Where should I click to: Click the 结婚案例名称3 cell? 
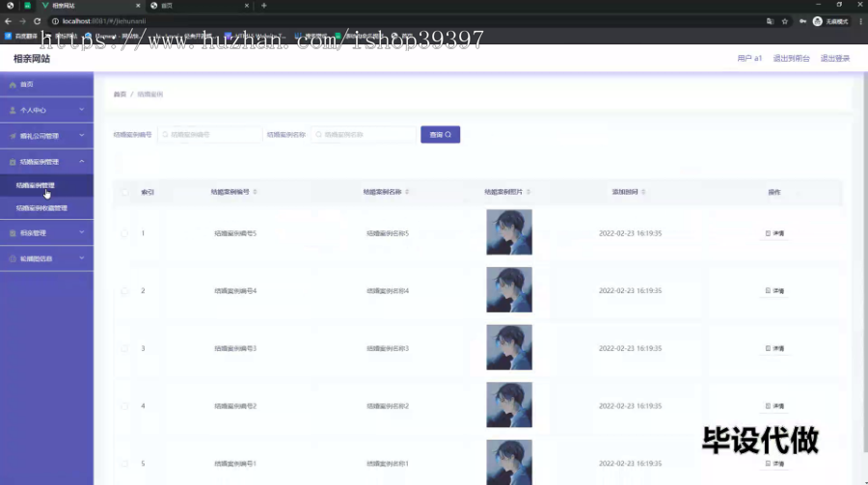(388, 348)
